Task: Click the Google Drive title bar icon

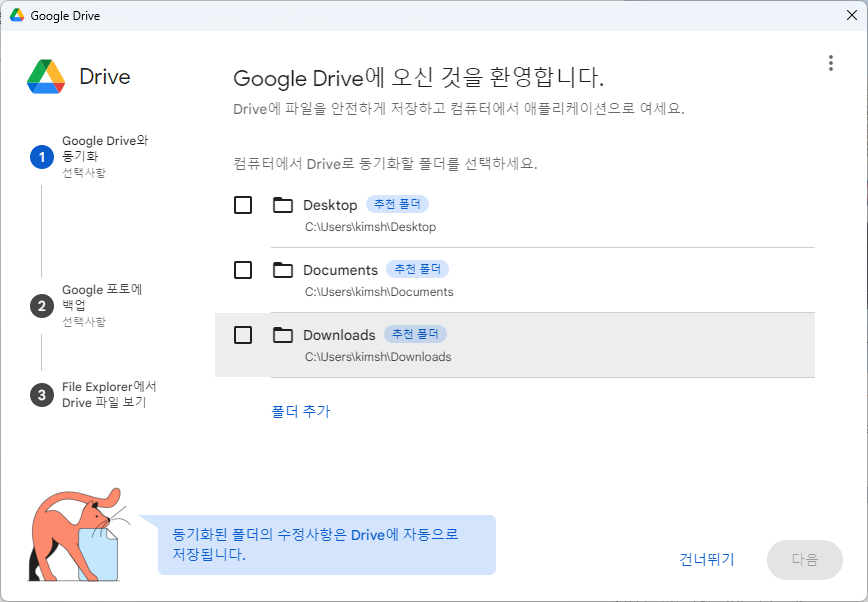Action: point(17,16)
